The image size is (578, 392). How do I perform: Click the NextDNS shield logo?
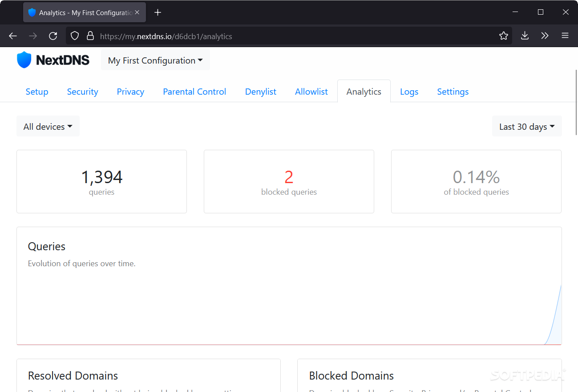click(24, 60)
